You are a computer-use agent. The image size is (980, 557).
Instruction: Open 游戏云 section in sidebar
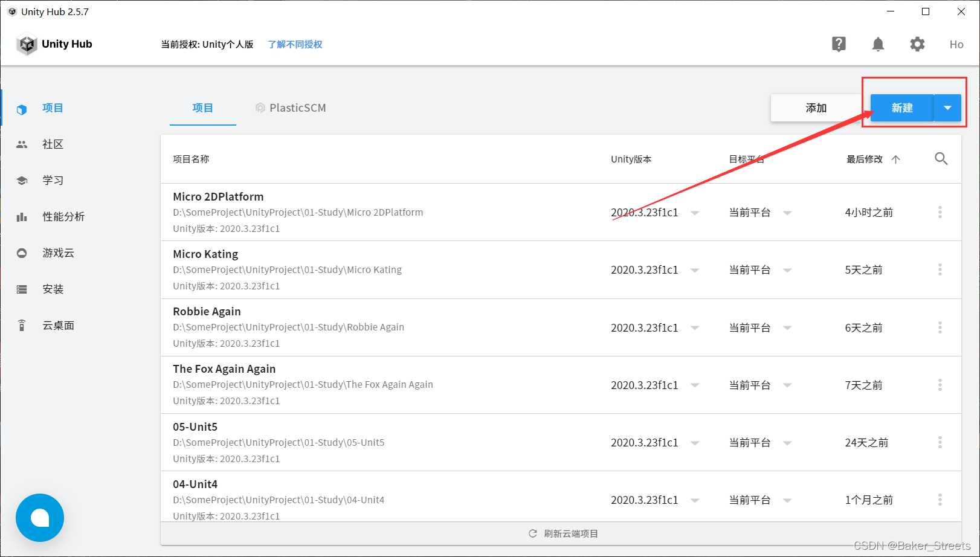coord(58,253)
